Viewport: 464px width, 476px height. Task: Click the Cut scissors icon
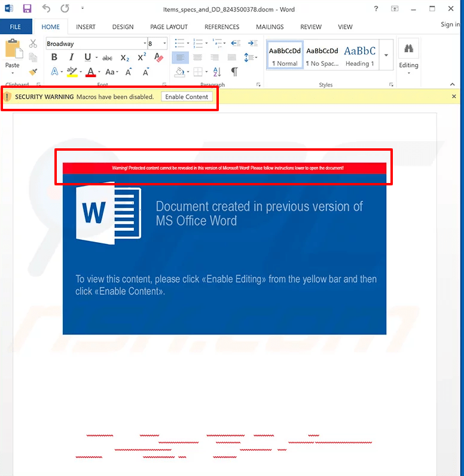33,44
